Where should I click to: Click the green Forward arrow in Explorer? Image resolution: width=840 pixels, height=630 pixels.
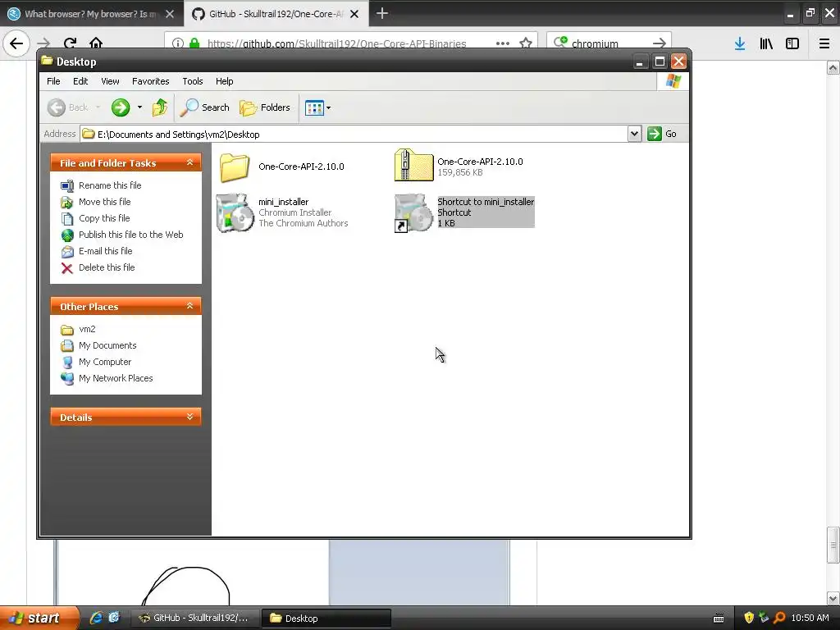point(121,107)
